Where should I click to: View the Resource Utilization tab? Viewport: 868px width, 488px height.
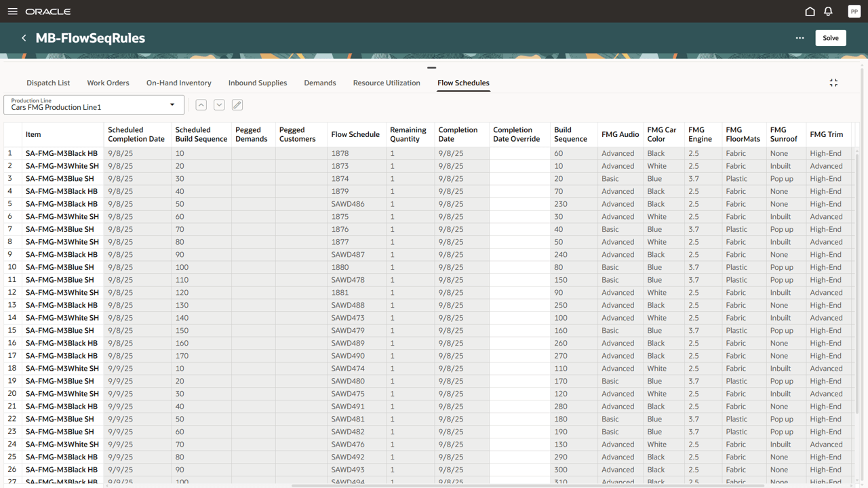pos(387,82)
